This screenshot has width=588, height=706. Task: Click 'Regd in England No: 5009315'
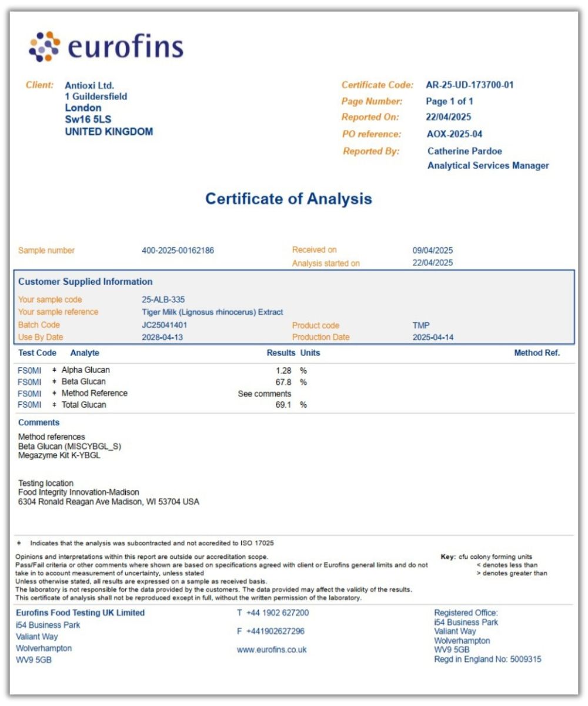click(x=487, y=660)
